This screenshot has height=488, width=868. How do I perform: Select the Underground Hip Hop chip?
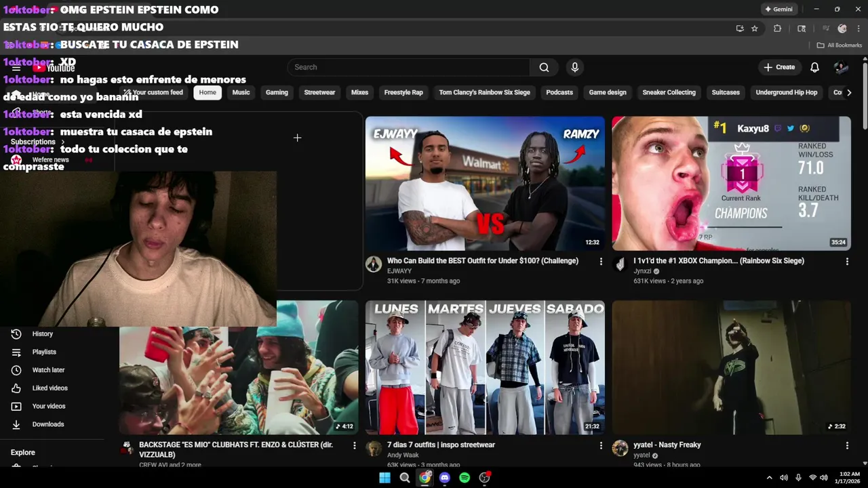point(787,92)
